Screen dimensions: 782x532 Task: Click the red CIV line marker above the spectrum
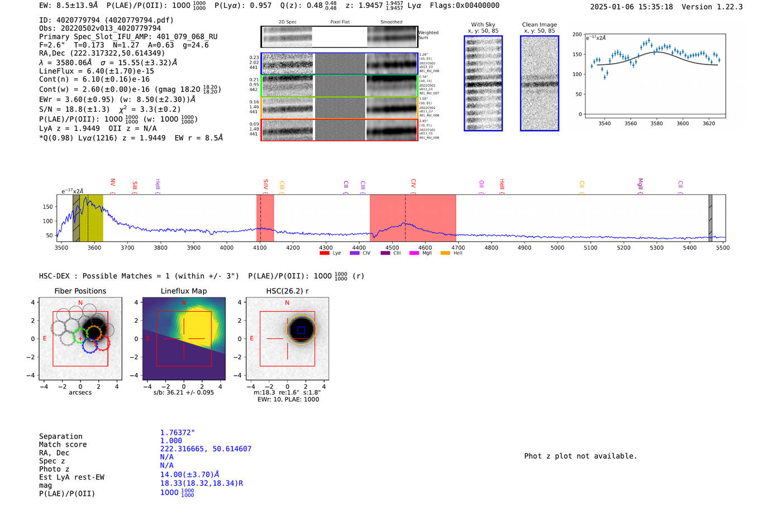[413, 185]
